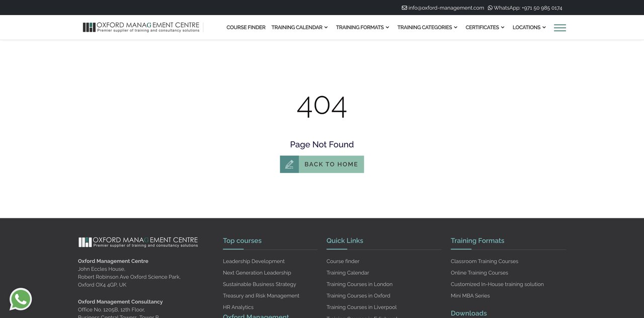Click the info@oxford-management.com email link
This screenshot has height=318, width=644.
(446, 8)
